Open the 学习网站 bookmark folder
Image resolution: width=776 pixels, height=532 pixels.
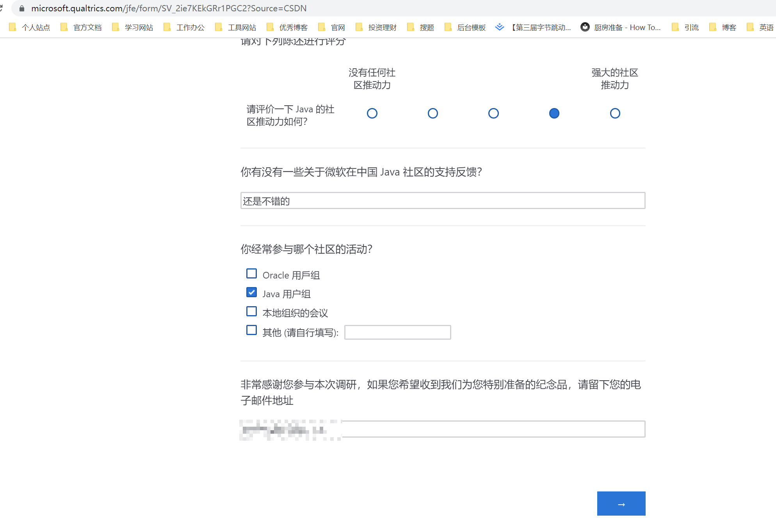[x=132, y=27]
